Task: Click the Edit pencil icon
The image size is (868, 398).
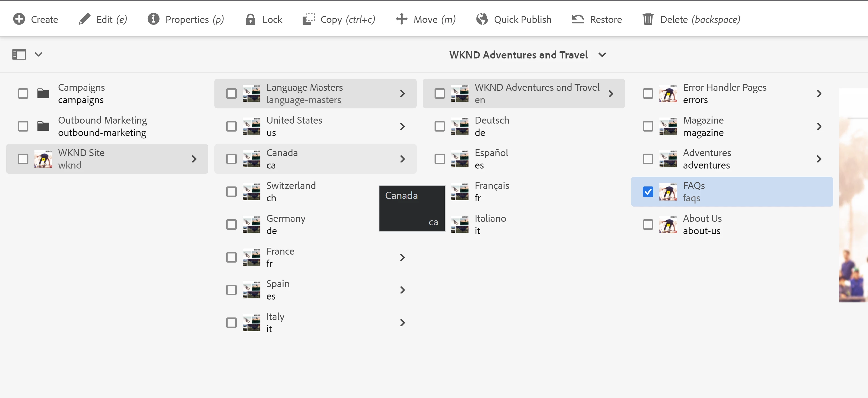Action: tap(84, 19)
